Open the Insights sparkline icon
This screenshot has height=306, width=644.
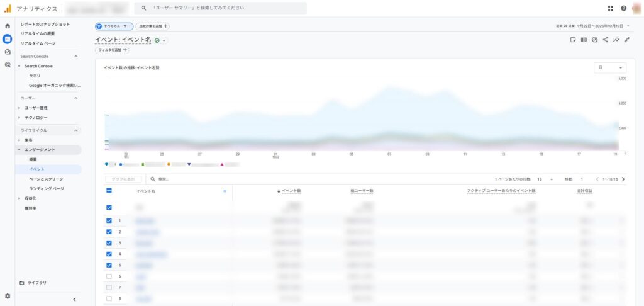point(616,40)
